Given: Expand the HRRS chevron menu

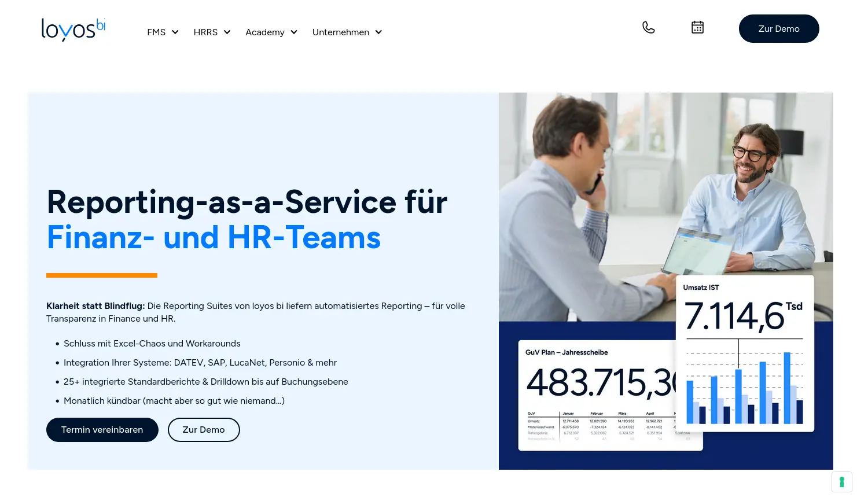Looking at the screenshot, I should coord(227,32).
